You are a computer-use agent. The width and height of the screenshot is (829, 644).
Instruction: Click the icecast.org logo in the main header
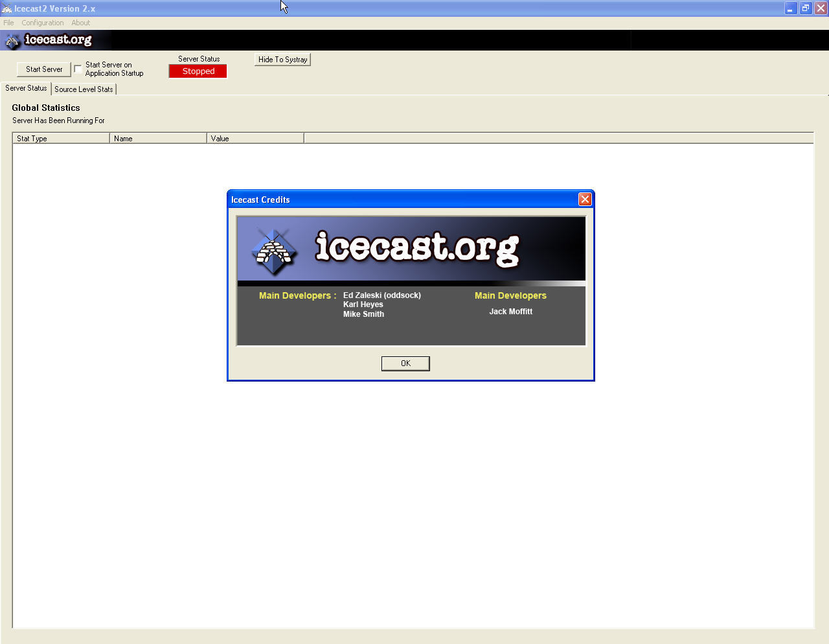click(50, 40)
